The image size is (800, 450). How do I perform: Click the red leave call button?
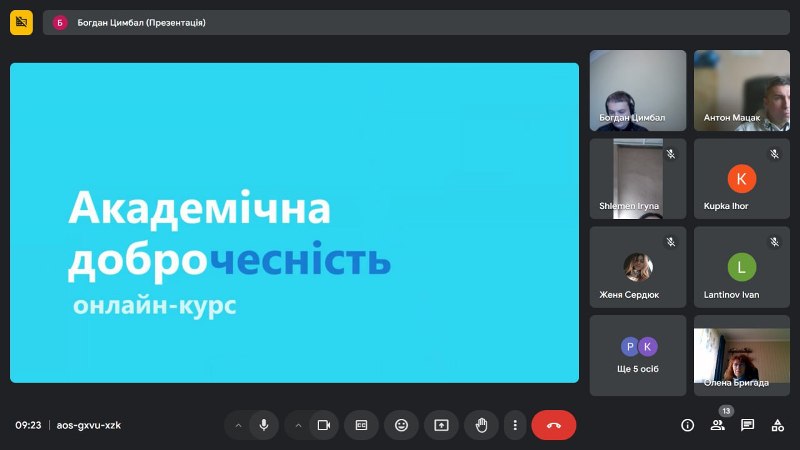coord(554,425)
